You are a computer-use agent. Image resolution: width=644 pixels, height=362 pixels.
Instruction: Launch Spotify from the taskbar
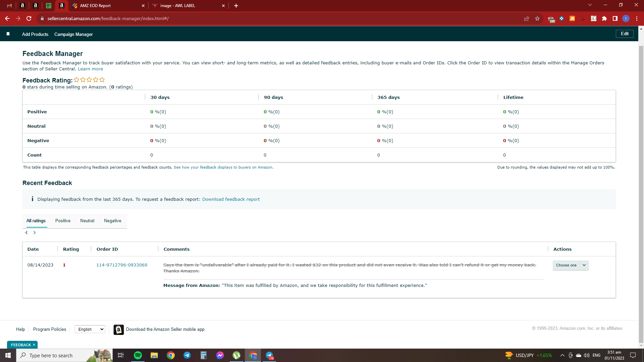click(138, 355)
